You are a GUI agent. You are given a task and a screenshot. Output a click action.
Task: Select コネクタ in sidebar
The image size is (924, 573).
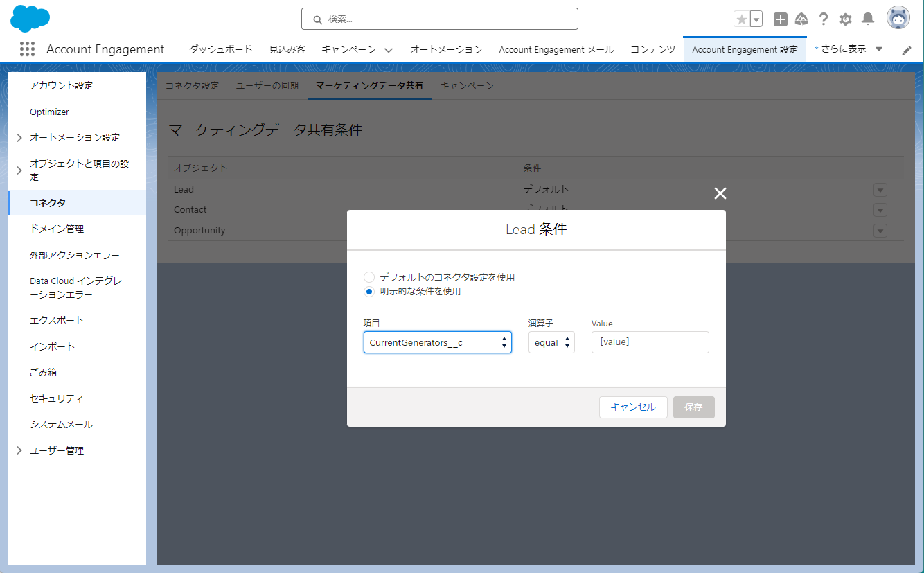[77, 202]
